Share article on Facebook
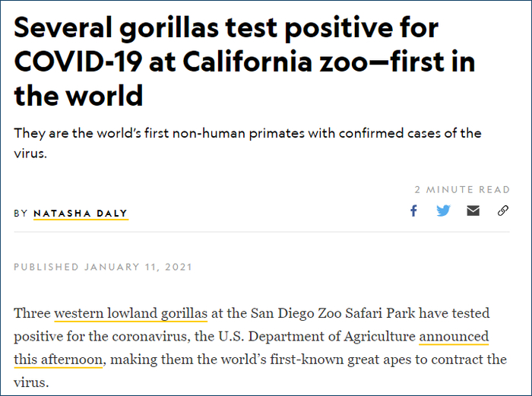532x396 pixels. tap(413, 211)
